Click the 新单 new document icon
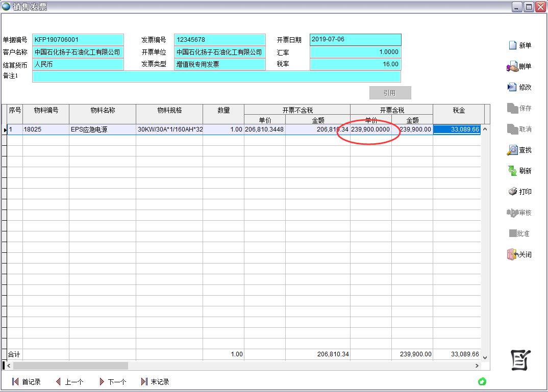 [x=513, y=45]
